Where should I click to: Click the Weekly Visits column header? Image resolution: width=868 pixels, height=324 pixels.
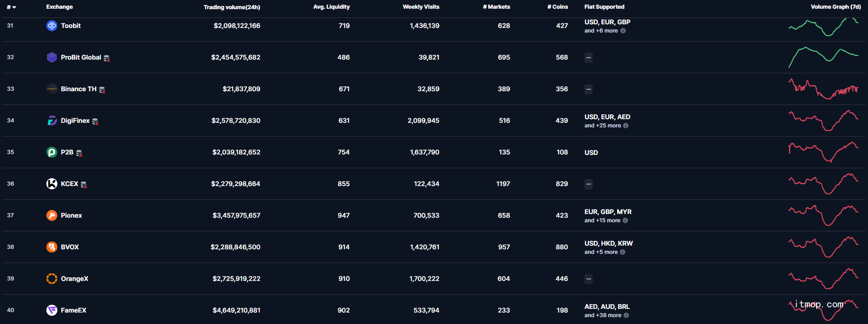(x=421, y=7)
